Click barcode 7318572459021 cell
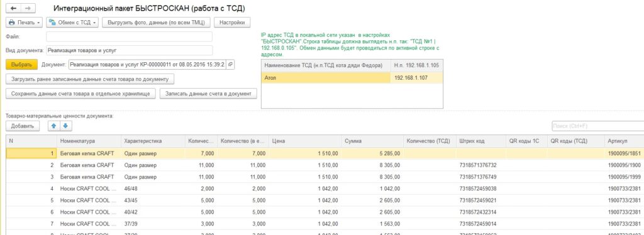 [x=481, y=200]
